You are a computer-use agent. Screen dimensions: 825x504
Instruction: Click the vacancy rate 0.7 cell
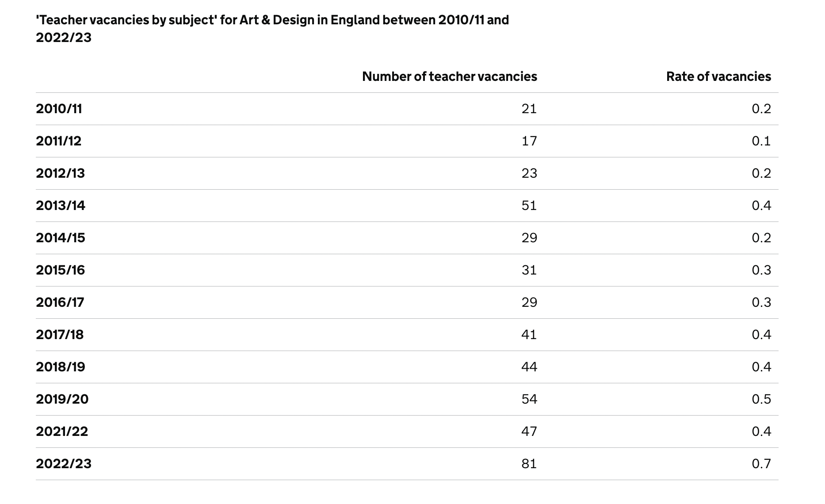tap(761, 464)
